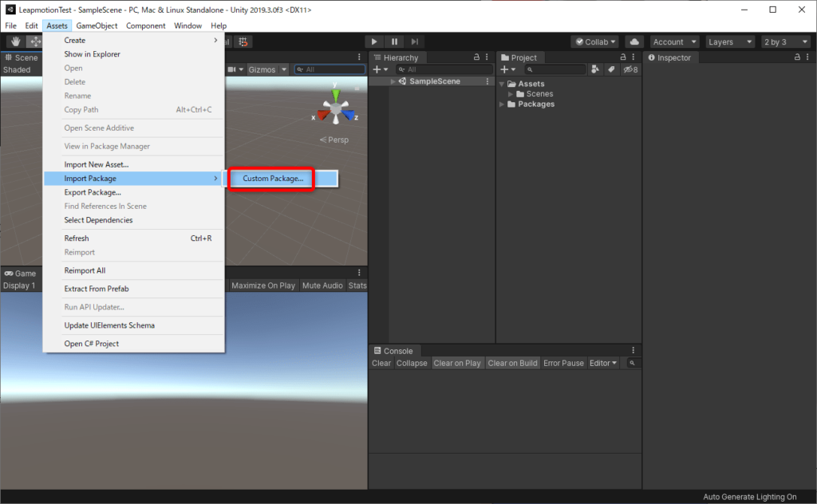
Task: Open the Project panel's three-dot options menu
Action: (633, 57)
